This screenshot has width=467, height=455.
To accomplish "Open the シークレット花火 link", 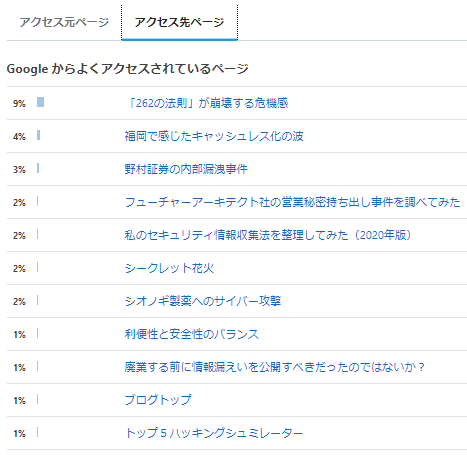I will 169,268.
